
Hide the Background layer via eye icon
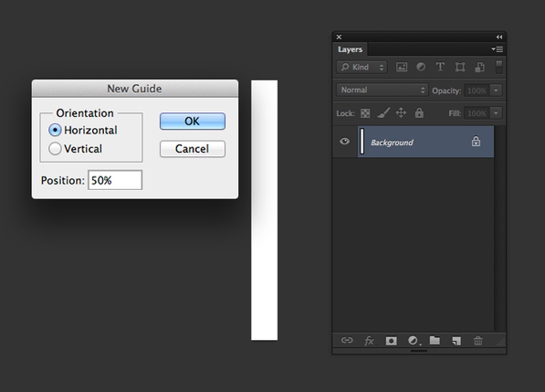tap(345, 142)
